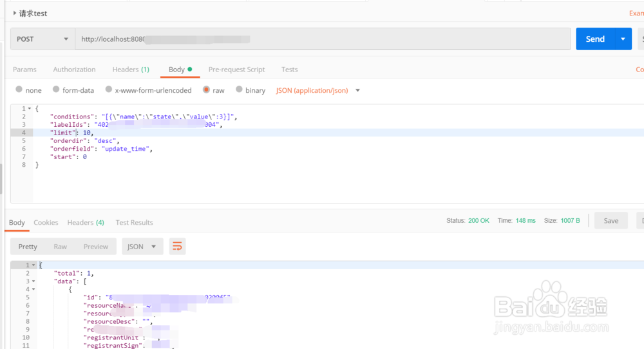Switch to the Params tab
This screenshot has width=644, height=349.
tap(24, 70)
